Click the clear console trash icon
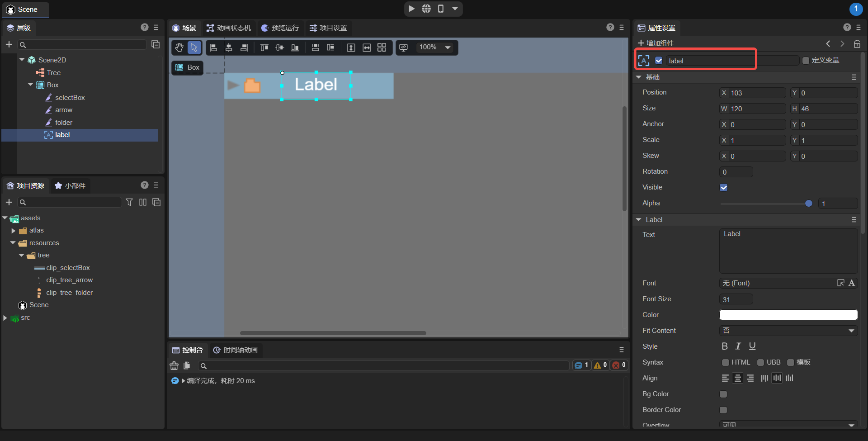Screen dimensions: 868x441 point(174,365)
